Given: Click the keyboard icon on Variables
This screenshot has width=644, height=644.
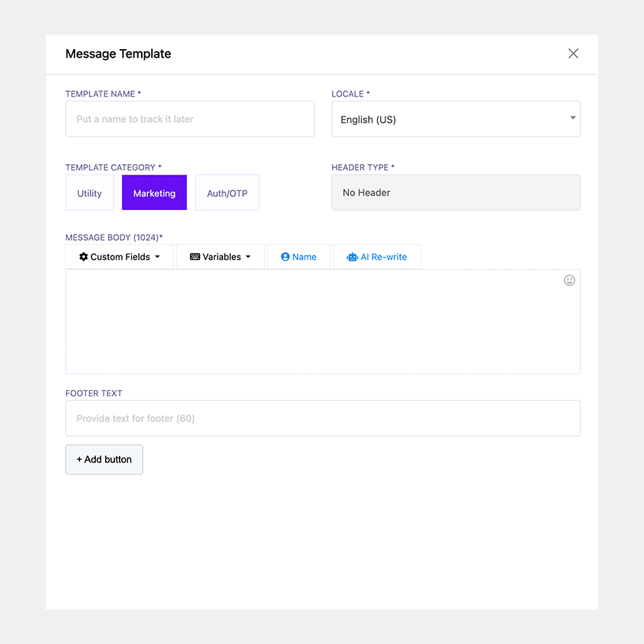Looking at the screenshot, I should tap(195, 257).
